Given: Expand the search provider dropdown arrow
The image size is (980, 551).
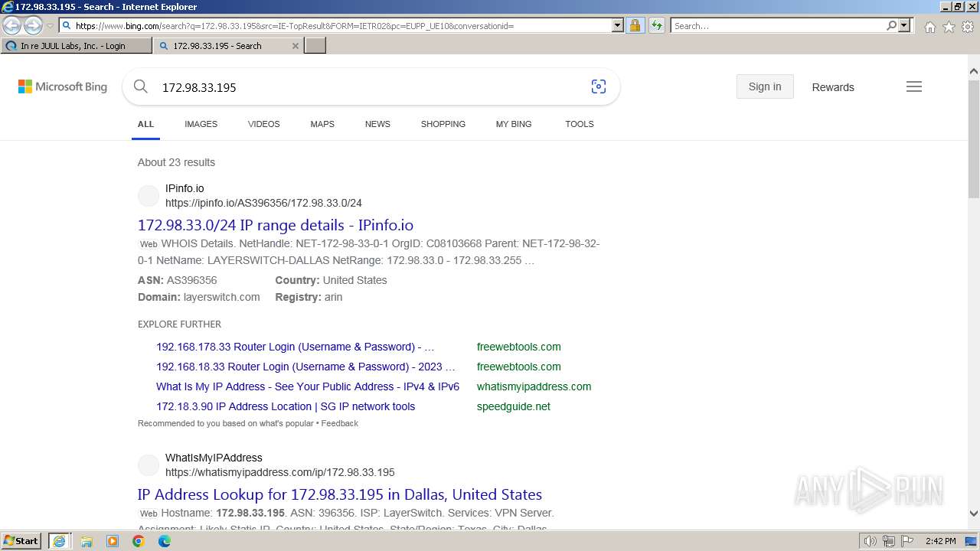Looking at the screenshot, I should click(x=904, y=25).
